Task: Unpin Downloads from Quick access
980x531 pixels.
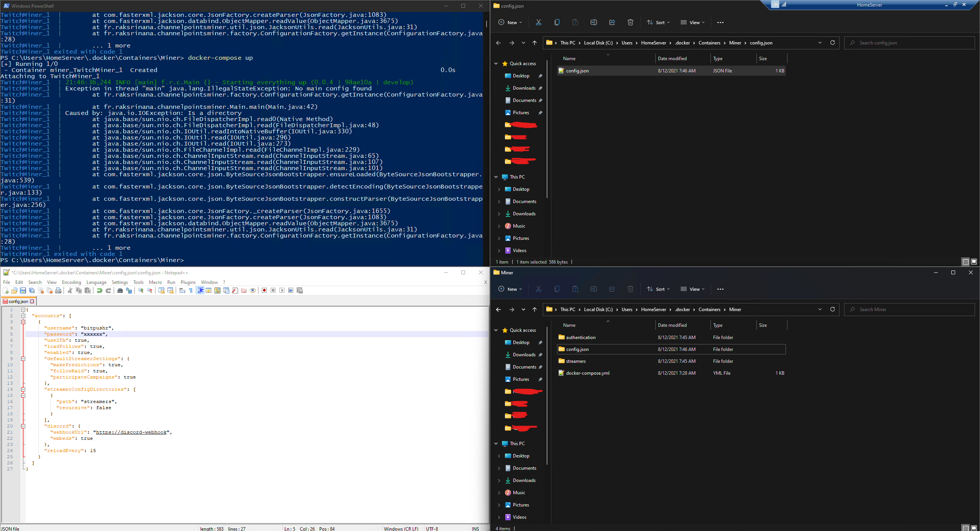Action: pyautogui.click(x=541, y=88)
